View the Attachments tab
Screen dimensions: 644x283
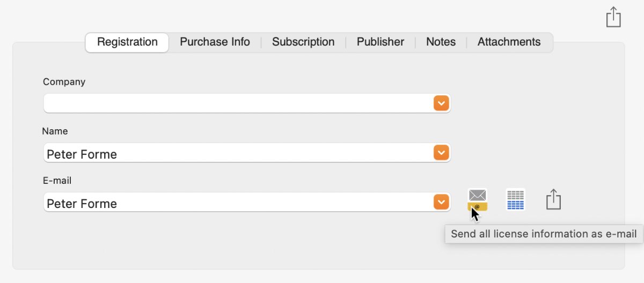509,42
